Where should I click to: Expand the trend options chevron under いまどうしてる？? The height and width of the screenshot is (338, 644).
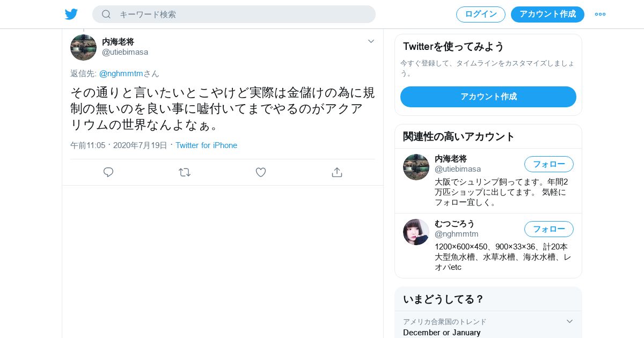click(570, 321)
